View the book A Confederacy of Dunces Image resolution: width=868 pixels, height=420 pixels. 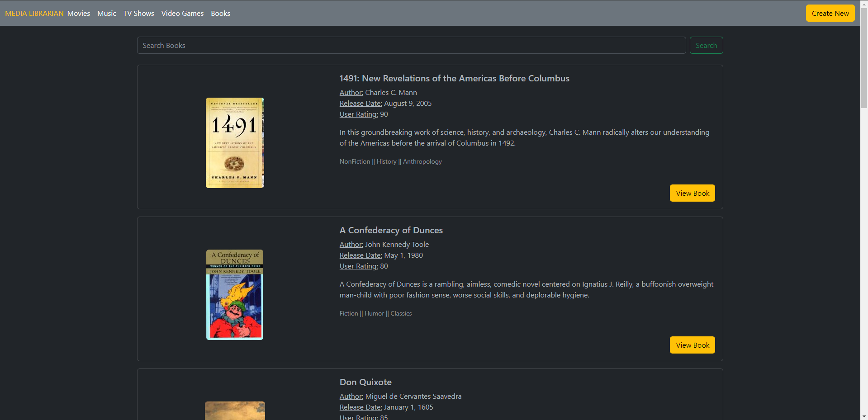[x=692, y=344]
